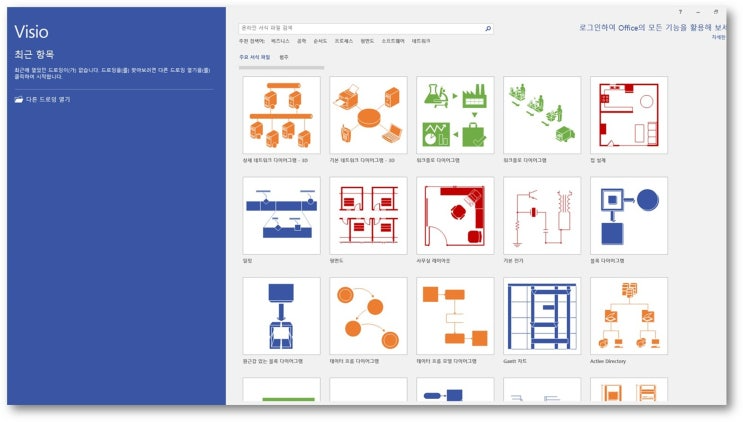Choose suggested search term 평면도
Viewport: 743px width, 422px height.
pyautogui.click(x=367, y=41)
